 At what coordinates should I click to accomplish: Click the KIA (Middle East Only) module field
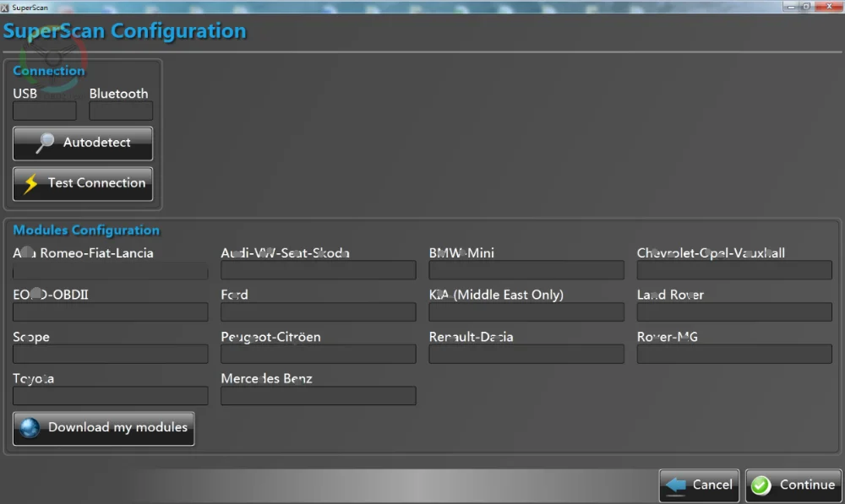tap(526, 312)
